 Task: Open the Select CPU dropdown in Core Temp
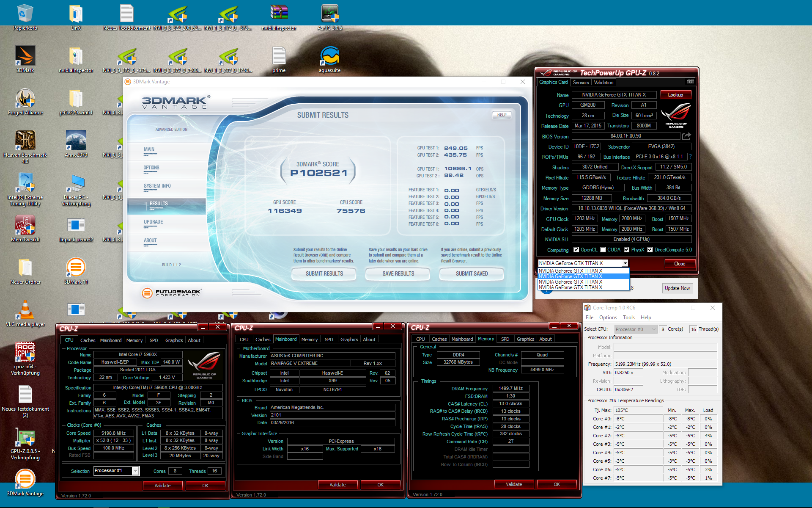click(x=636, y=329)
